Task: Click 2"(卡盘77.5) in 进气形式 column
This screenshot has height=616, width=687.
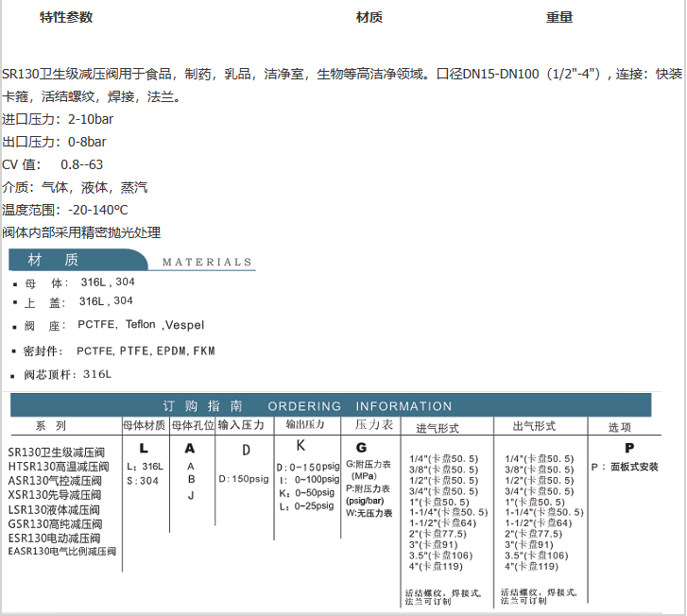Action: (x=438, y=534)
